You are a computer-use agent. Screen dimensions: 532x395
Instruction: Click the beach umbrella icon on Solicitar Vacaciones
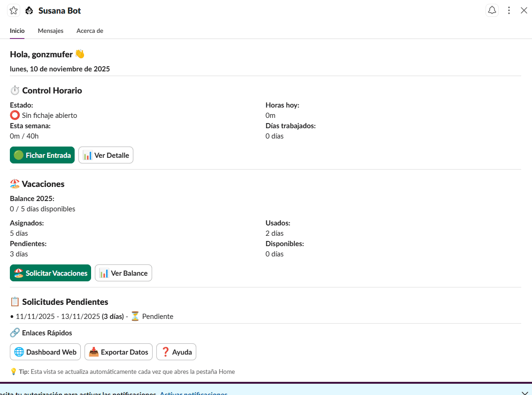pos(18,273)
